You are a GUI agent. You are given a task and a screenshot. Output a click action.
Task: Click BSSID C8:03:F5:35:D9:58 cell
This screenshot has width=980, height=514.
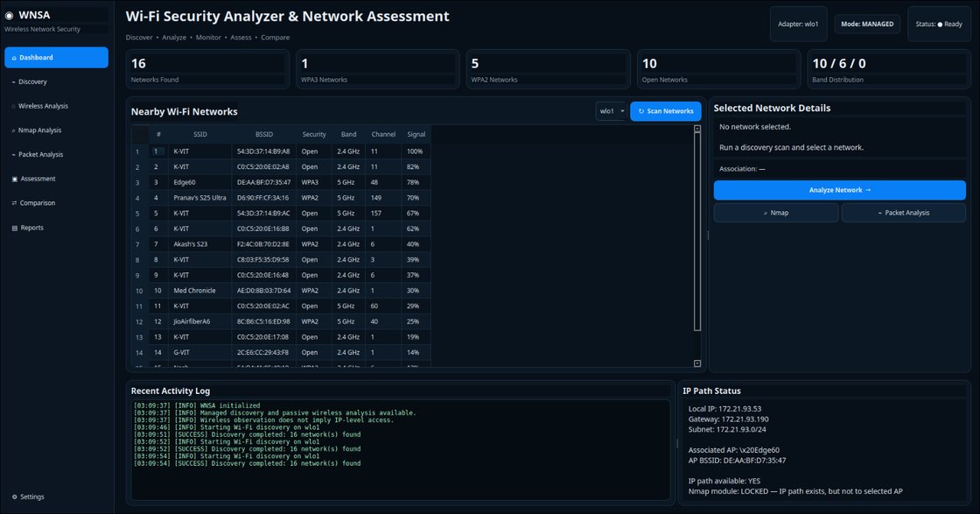click(x=263, y=260)
